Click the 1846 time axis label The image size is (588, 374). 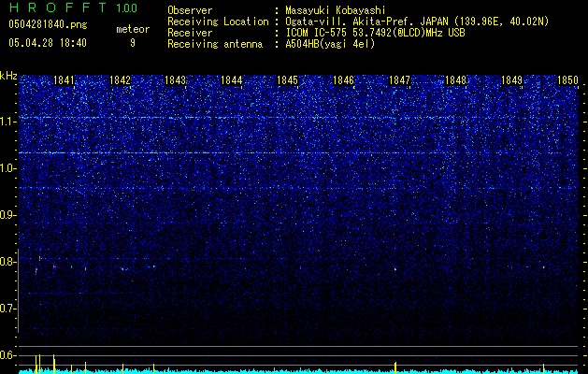(x=343, y=80)
